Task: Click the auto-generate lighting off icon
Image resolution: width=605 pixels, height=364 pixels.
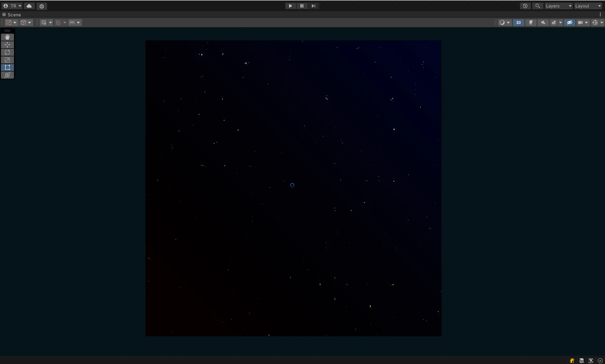Action: [591, 360]
